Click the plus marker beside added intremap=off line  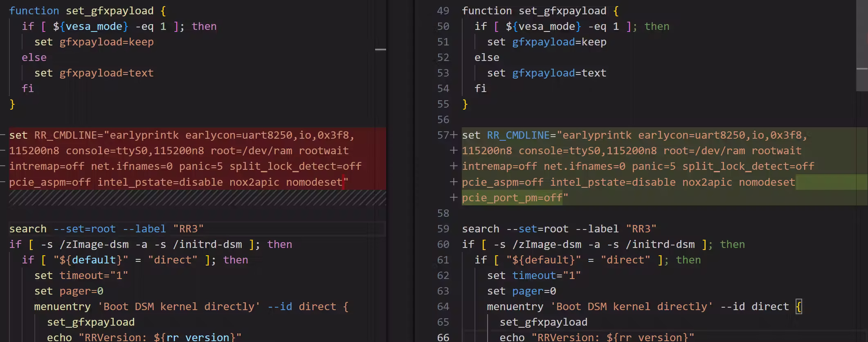click(453, 166)
